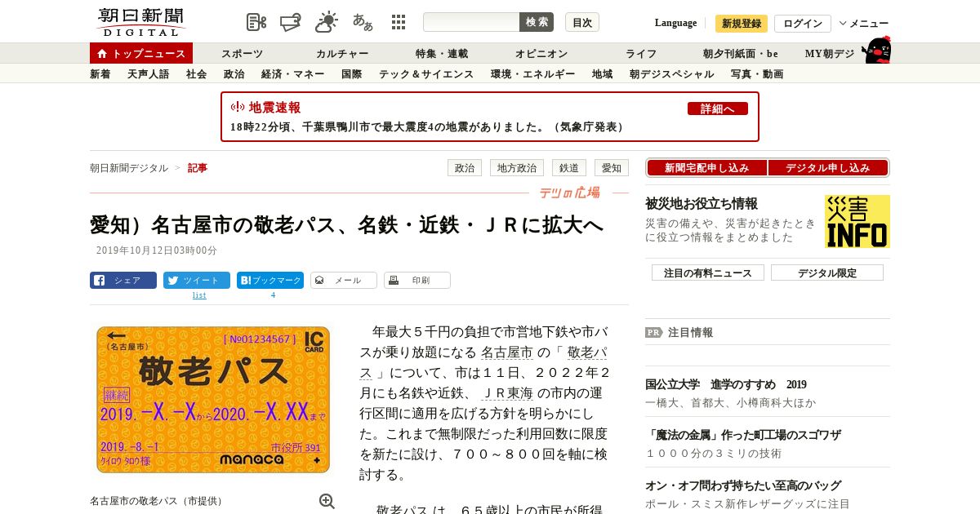Open the scrapbook flag icon in header
Viewport: 980px width, 514px height.
pos(291,22)
